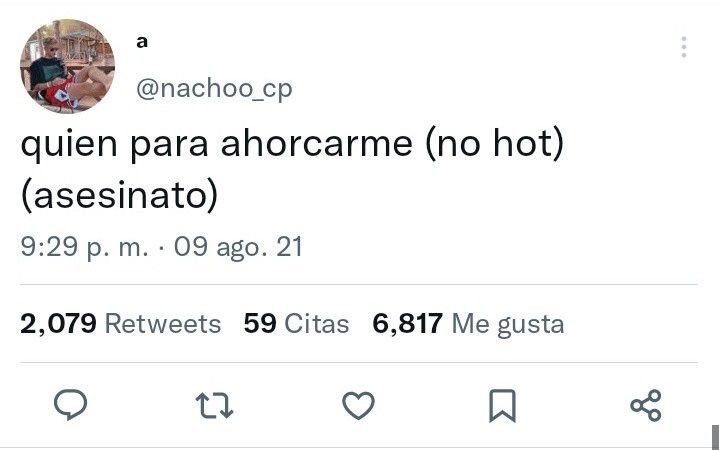Open the profile picture of nachoo_cp
The width and height of the screenshot is (719, 450).
click(67, 66)
